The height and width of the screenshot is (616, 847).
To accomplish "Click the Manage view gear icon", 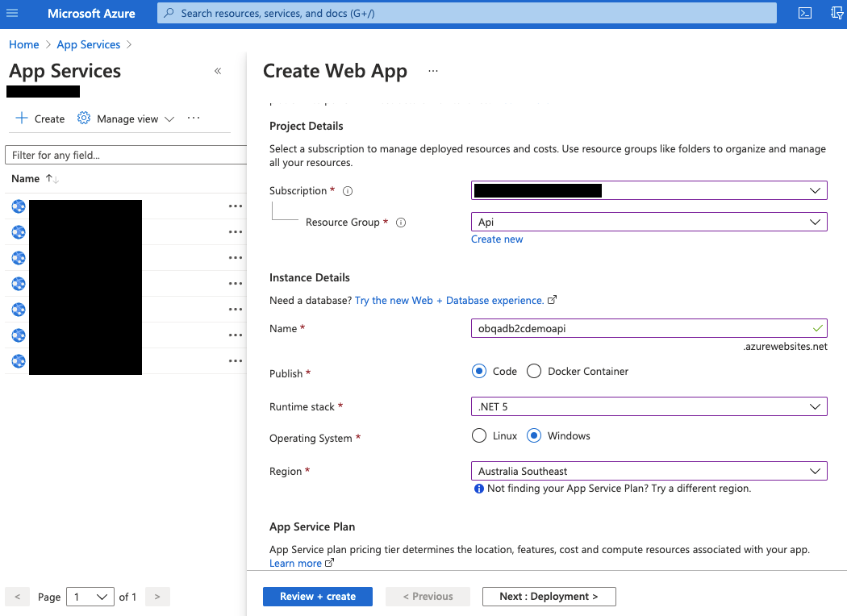I will (x=84, y=119).
